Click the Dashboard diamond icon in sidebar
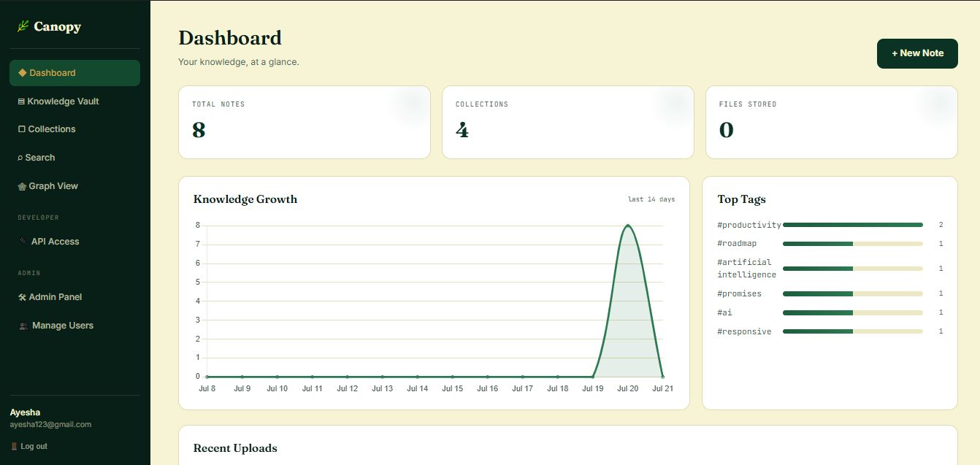This screenshot has width=980, height=465. tap(22, 73)
